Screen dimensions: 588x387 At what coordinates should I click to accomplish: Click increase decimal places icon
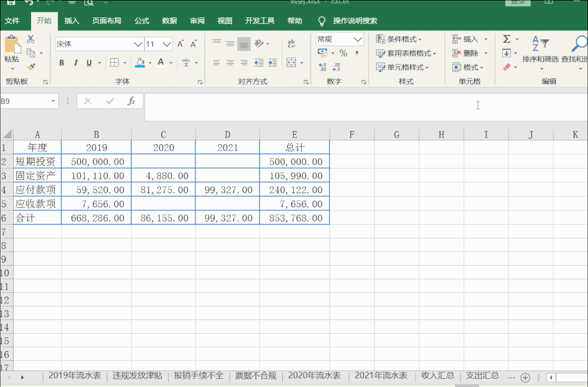tap(323, 67)
